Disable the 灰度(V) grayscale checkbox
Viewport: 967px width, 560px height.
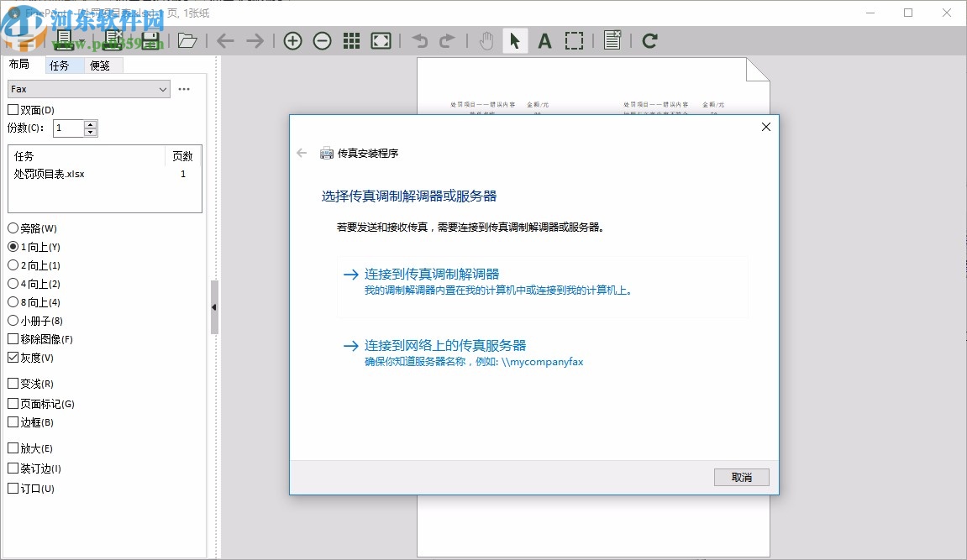coord(13,357)
